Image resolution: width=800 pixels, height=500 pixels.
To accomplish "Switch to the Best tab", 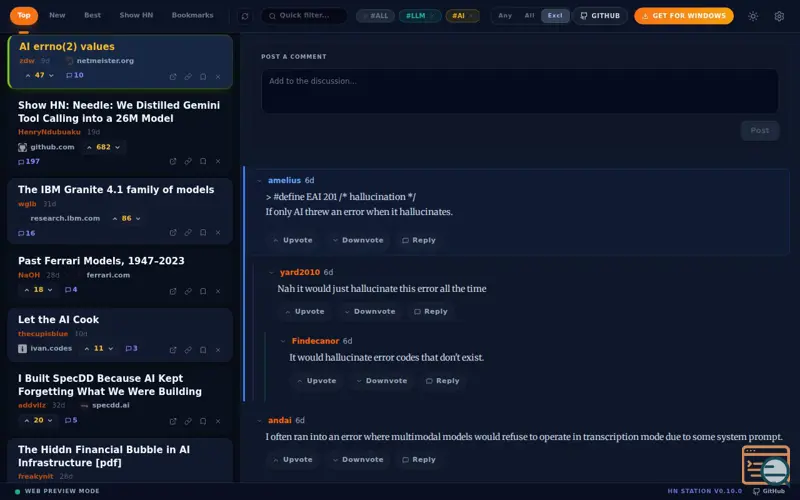I will [x=92, y=15].
